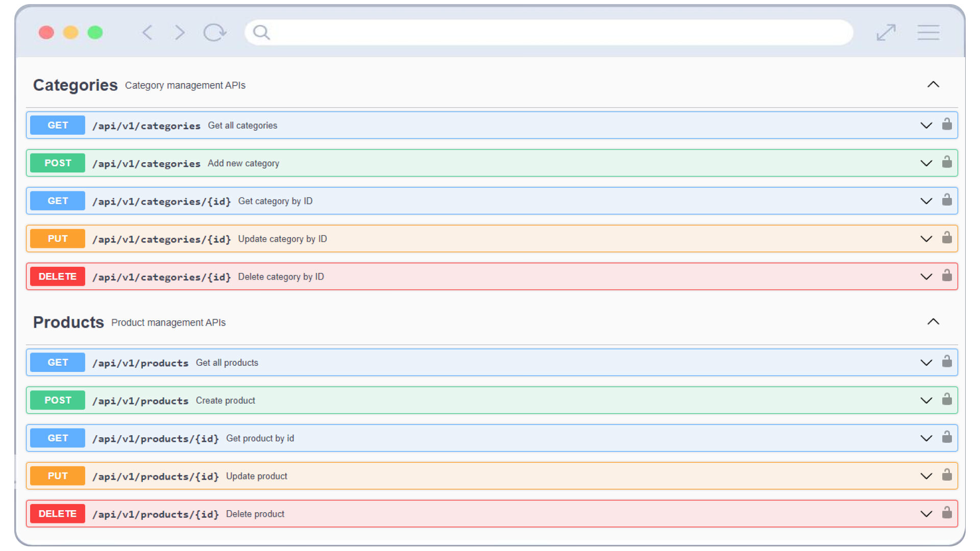Image resolution: width=980 pixels, height=551 pixels.
Task: Click the lock icon for Get product by id
Action: tap(947, 437)
